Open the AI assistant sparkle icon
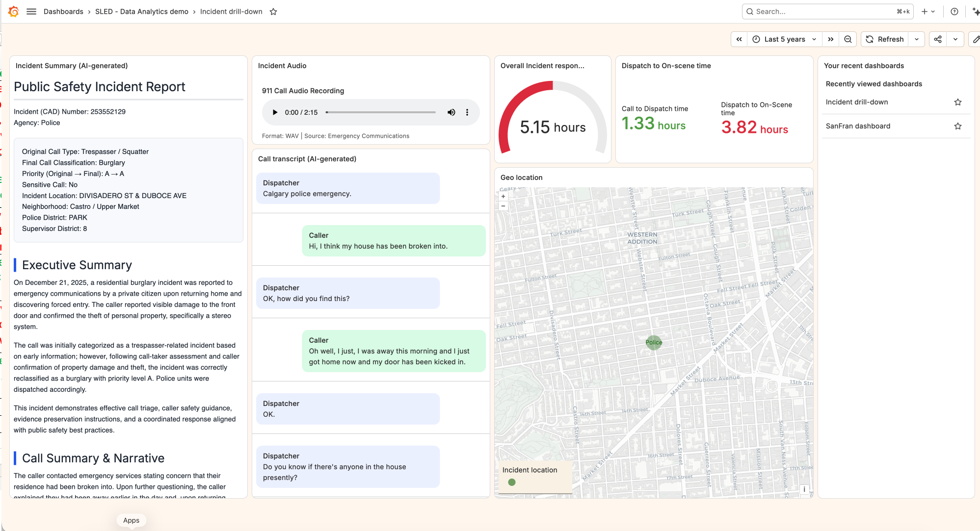Screen dimensions: 980x531 pos(976,11)
